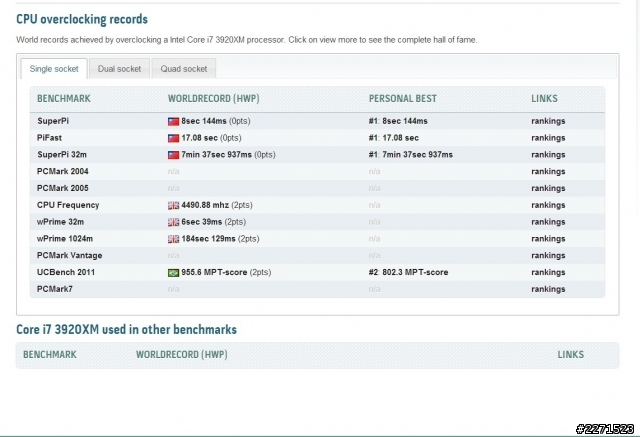This screenshot has width=640, height=437.
Task: Click Brazil flag in UCBench 2011 row
Action: [173, 272]
